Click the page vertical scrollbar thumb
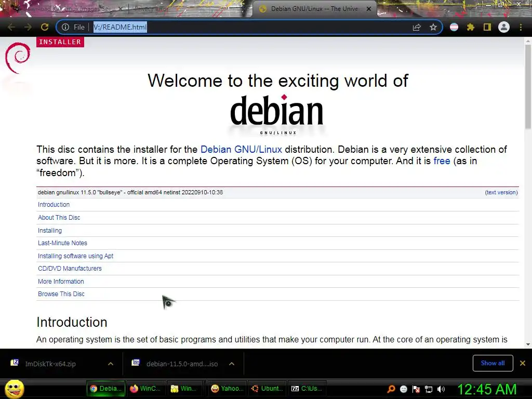 pyautogui.click(x=528, y=87)
